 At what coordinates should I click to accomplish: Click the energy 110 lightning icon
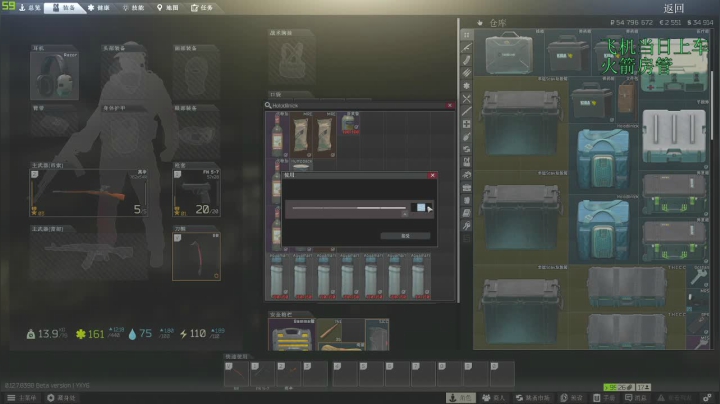[183, 334]
